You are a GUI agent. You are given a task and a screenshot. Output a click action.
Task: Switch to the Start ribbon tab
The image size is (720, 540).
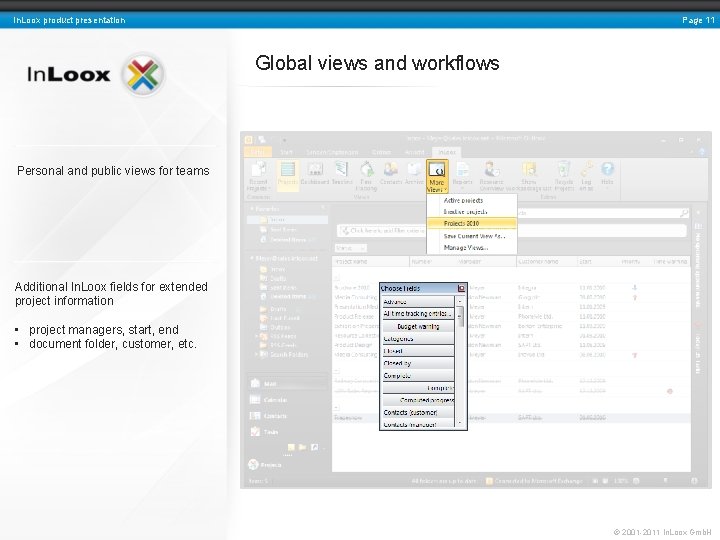tap(287, 152)
